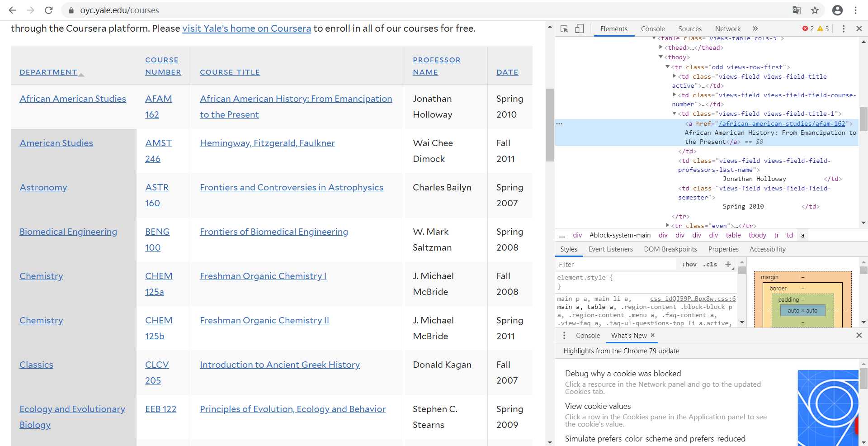This screenshot has width=868, height=446.
Task: Sort by the Professor Name header
Action: point(436,66)
